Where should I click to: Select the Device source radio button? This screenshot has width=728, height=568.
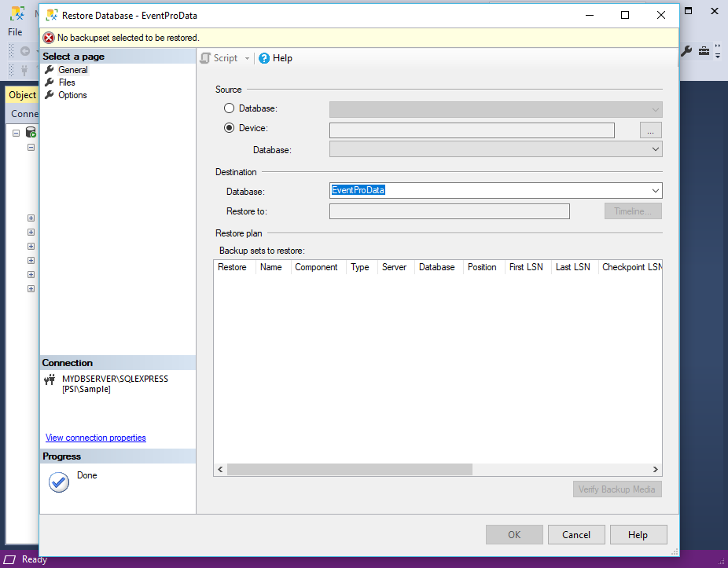click(x=229, y=127)
